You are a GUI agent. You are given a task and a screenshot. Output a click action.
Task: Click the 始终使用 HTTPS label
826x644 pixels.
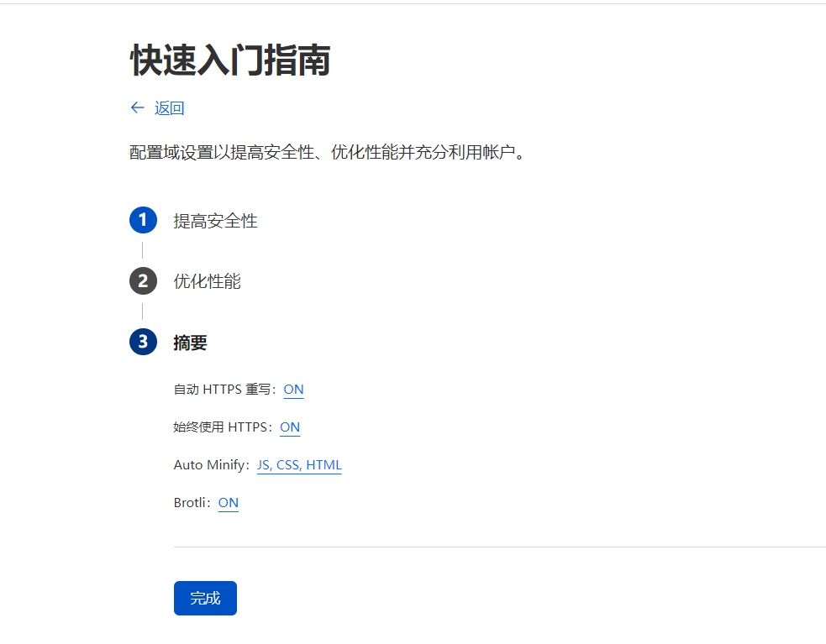[222, 427]
